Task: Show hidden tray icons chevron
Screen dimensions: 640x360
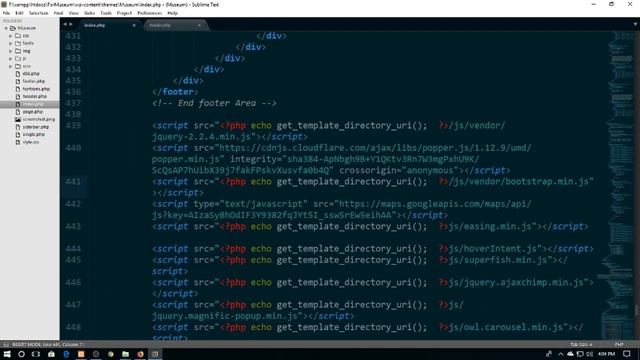Action: tap(560, 354)
